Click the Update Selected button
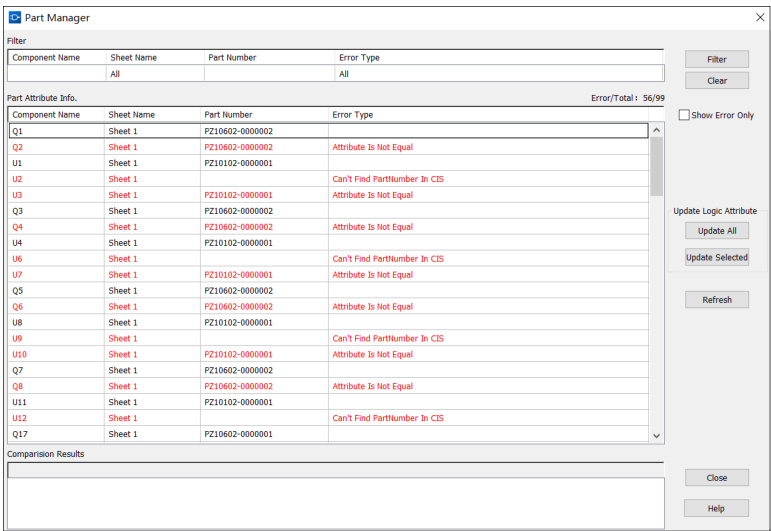Screen dimensions: 771x531 pyautogui.click(x=716, y=257)
